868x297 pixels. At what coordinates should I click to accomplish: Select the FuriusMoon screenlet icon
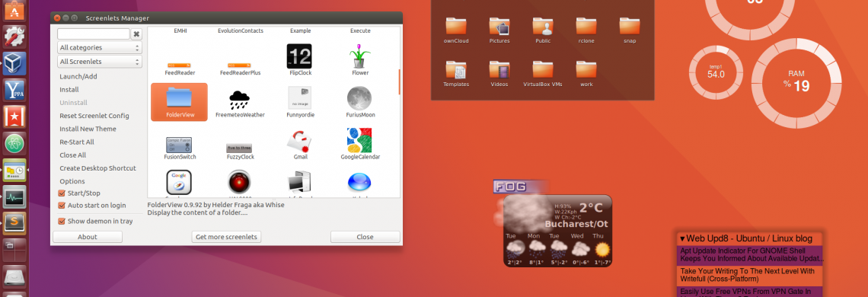tap(359, 98)
